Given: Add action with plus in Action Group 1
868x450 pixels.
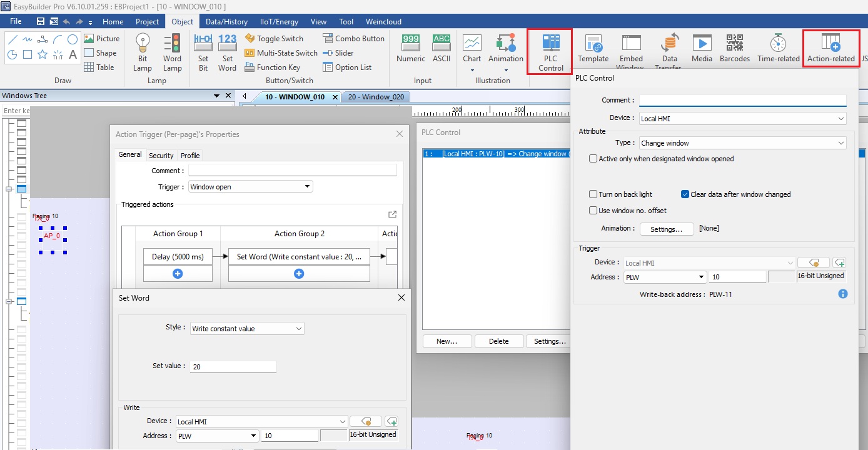Looking at the screenshot, I should coord(178,274).
